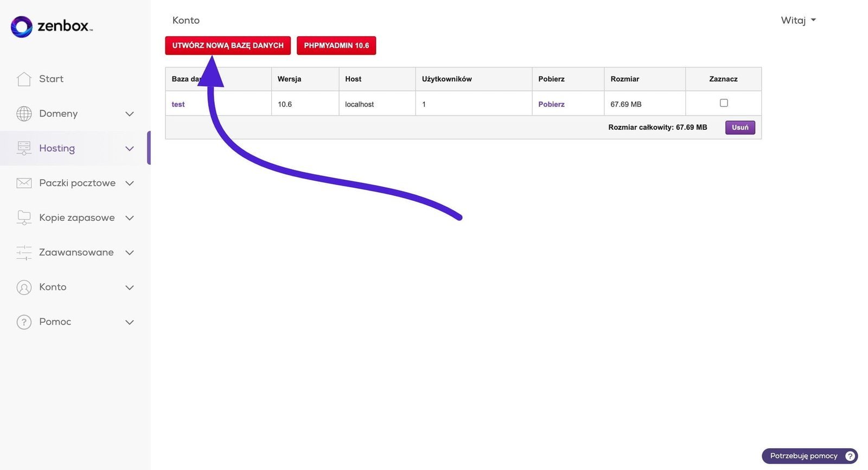Click the Potrzebuję pomocy help widget

pos(809,456)
